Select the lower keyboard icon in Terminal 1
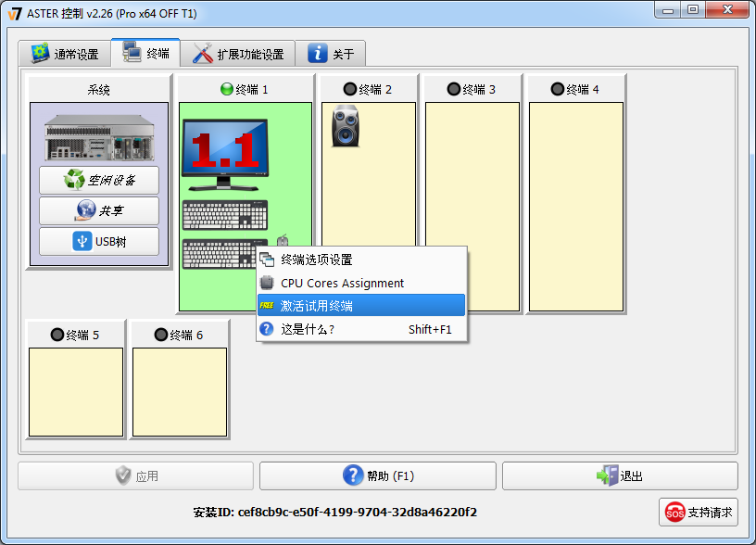Screen dimensions: 756x545 [x=220, y=254]
